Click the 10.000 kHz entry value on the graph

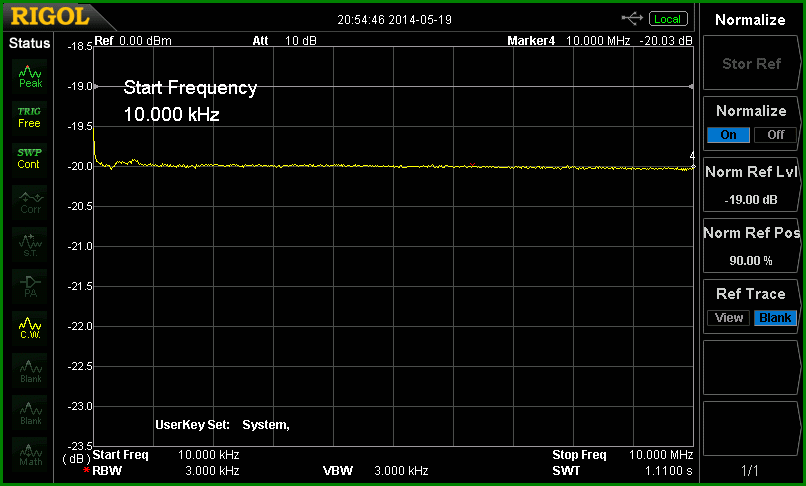172,114
